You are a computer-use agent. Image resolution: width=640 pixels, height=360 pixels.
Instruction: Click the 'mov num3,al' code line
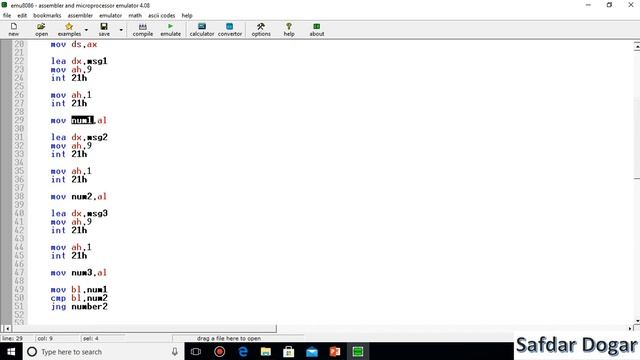[79, 273]
